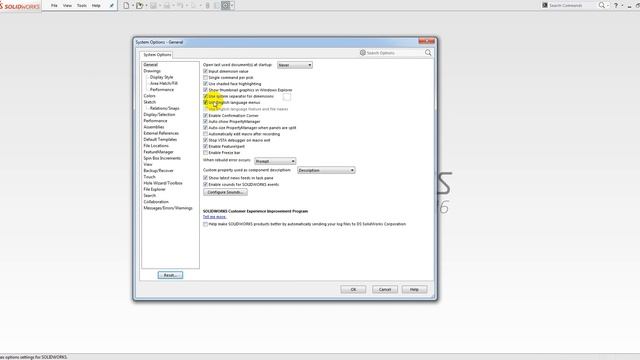The width and height of the screenshot is (640, 360).
Task: Select Colors in options tree
Action: coord(149,96)
